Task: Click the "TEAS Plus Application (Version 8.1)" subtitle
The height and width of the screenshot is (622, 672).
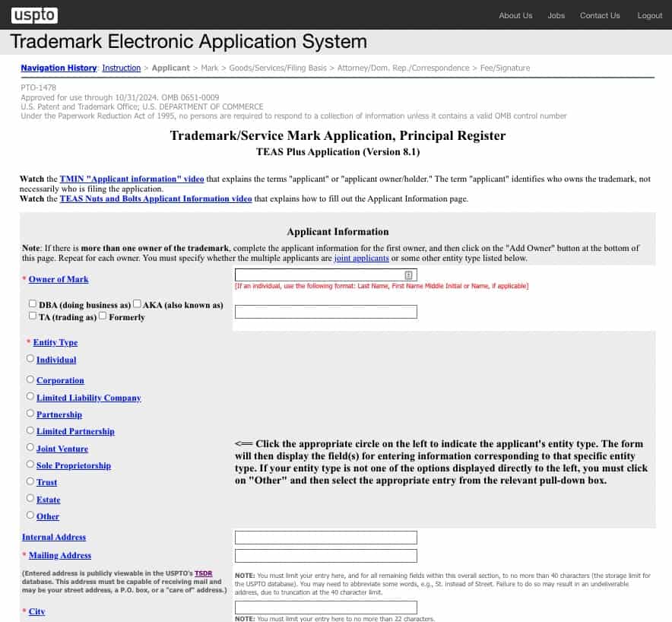Action: click(338, 152)
